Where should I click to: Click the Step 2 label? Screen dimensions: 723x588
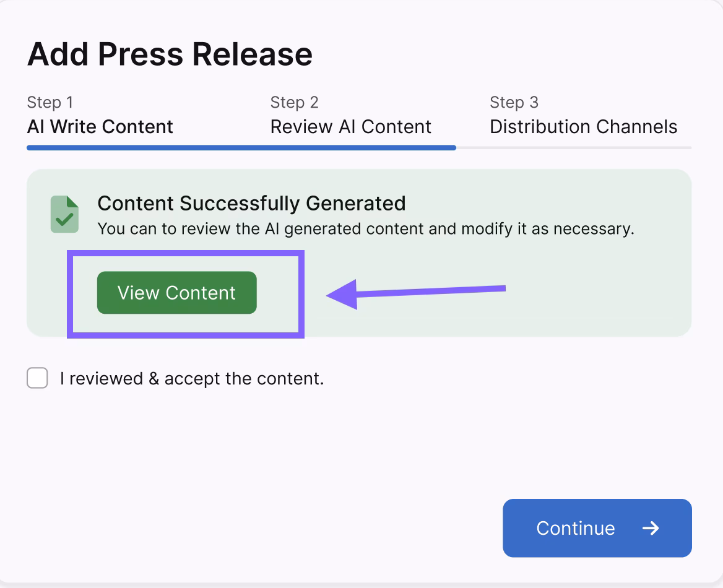294,102
